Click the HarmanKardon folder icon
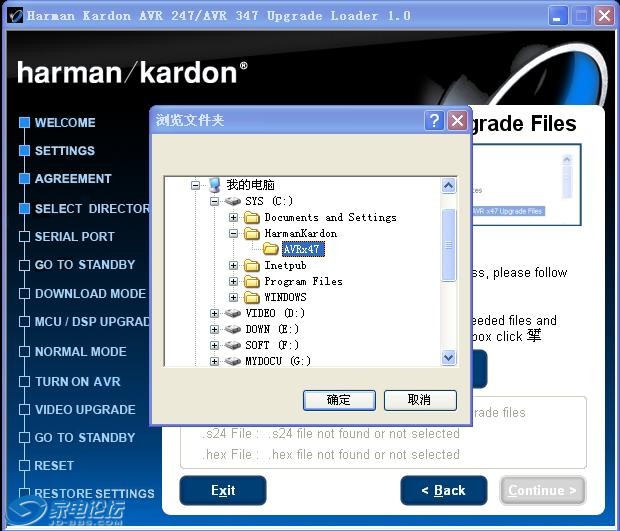The height and width of the screenshot is (531, 620). 252,233
